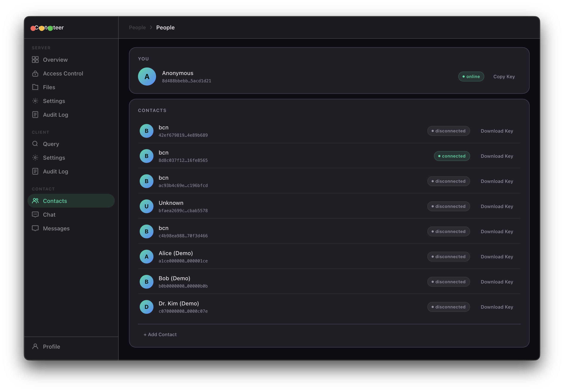Click the online status badge
564x392 pixels.
point(471,77)
